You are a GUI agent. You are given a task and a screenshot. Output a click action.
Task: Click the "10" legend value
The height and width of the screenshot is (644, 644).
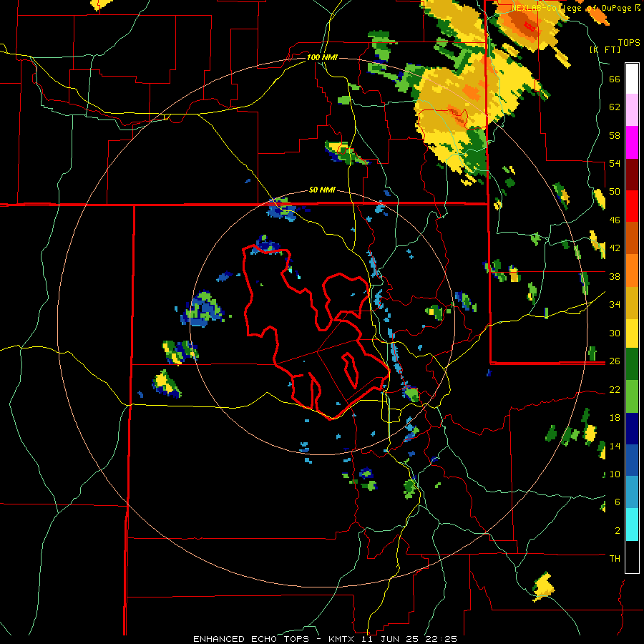615,474
